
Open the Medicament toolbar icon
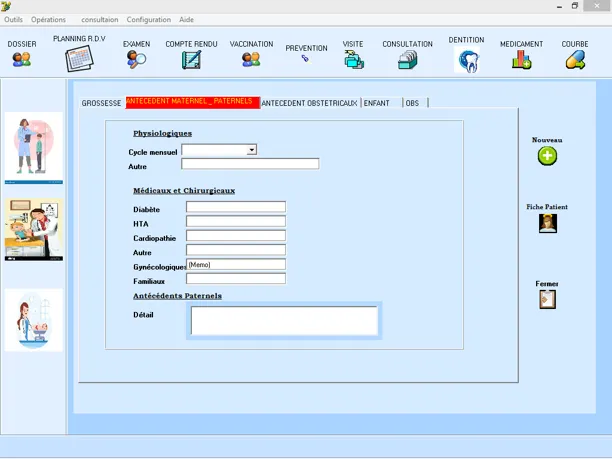click(x=521, y=60)
